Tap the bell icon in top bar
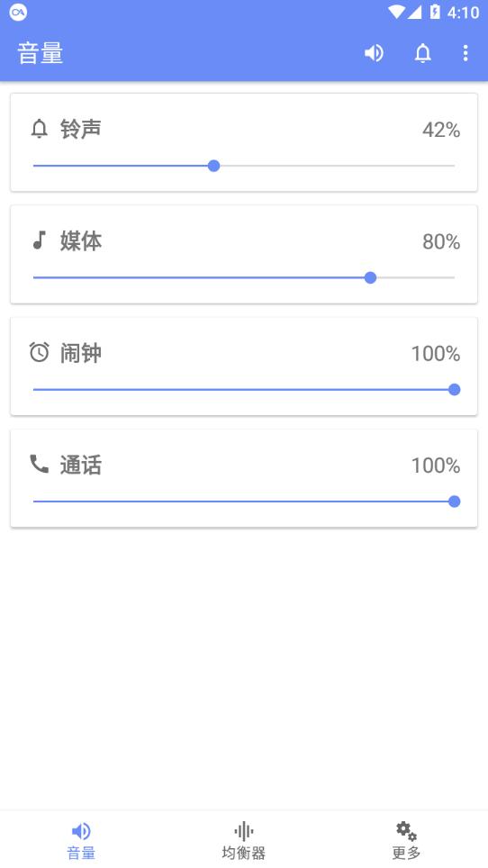 click(x=422, y=53)
